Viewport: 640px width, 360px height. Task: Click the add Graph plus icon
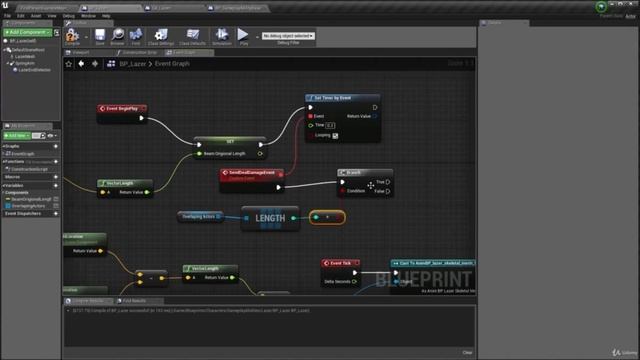click(56, 146)
